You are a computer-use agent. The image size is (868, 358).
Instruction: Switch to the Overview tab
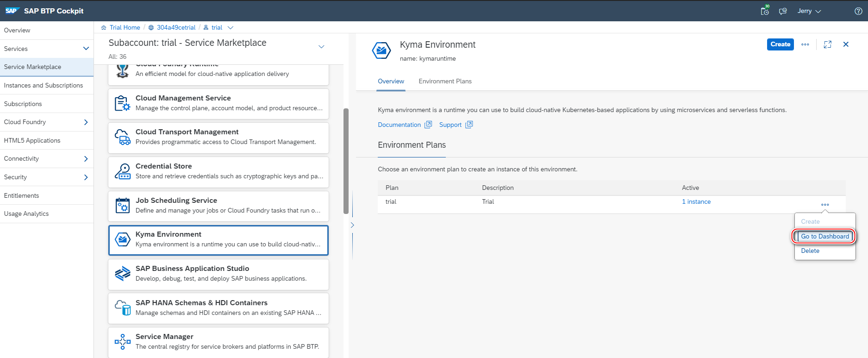391,81
